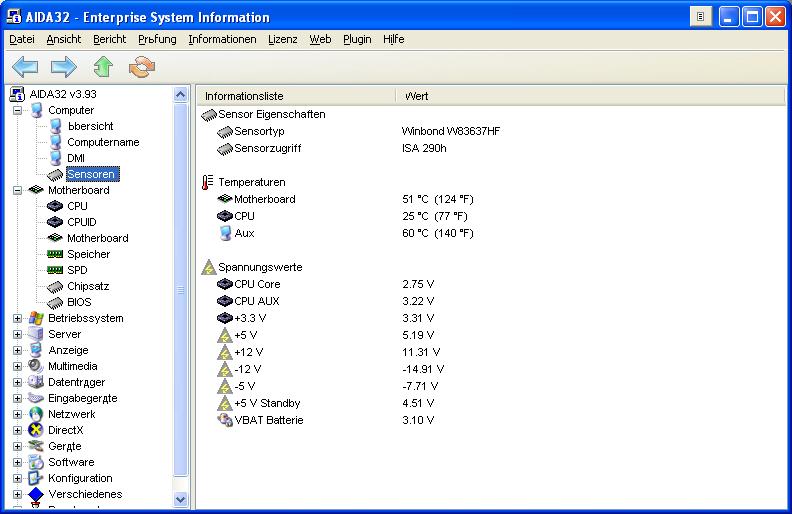Select the Geräte tree item

[65, 446]
